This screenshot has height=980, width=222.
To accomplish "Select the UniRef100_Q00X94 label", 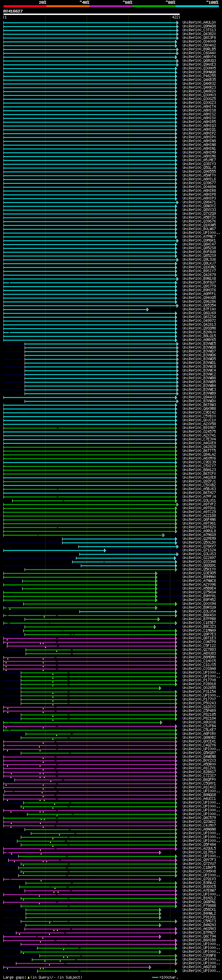I will (199, 604).
